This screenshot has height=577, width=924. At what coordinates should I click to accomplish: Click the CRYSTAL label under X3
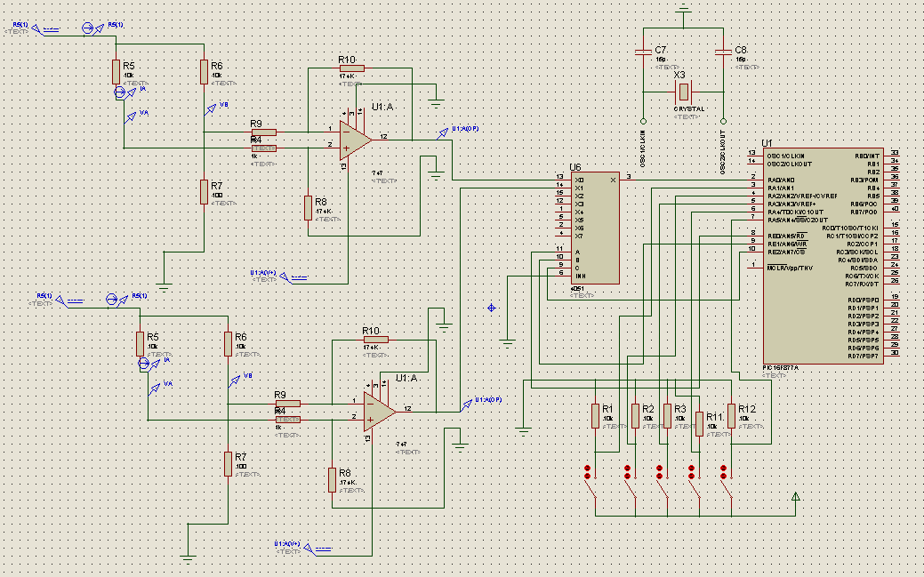(689, 109)
